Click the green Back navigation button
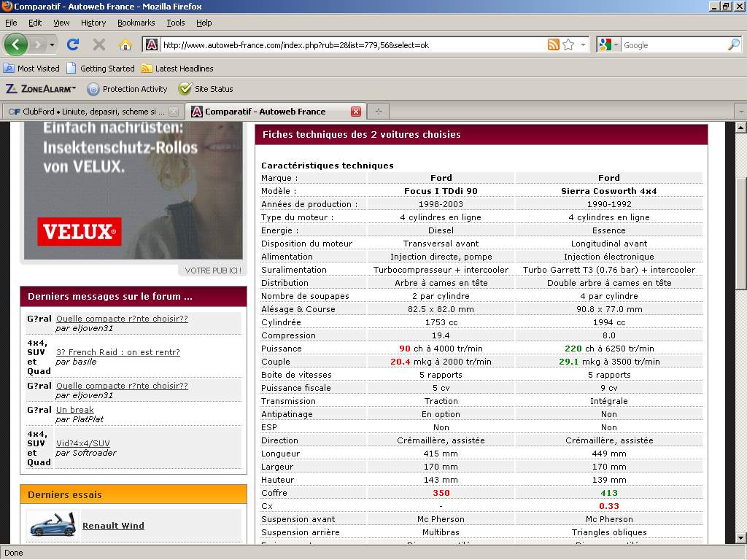747x560 pixels. (16, 44)
